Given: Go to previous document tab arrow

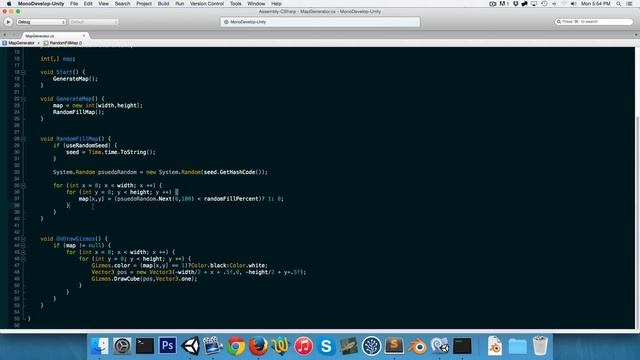Looking at the screenshot, I should coord(4,36).
